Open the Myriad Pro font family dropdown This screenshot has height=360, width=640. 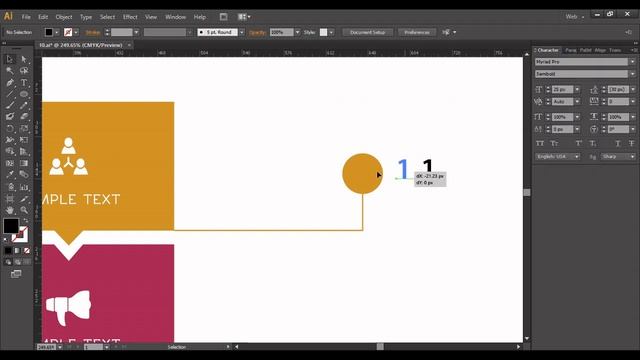(632, 62)
